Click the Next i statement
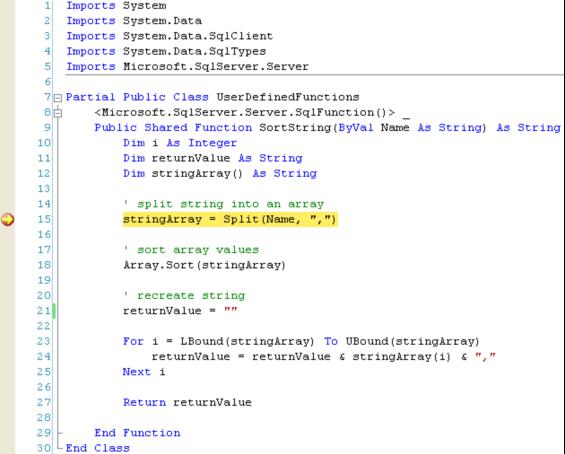565x454 pixels. (x=144, y=371)
